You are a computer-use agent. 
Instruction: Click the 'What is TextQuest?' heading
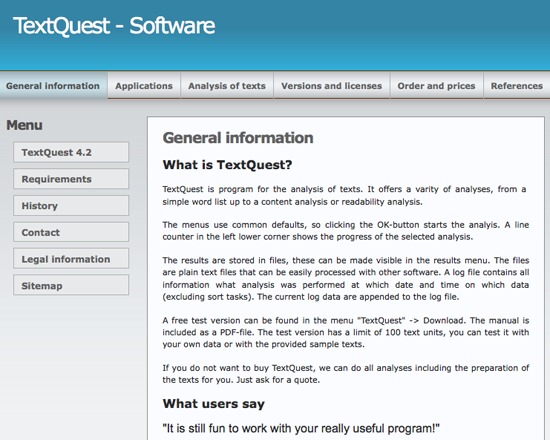(227, 165)
